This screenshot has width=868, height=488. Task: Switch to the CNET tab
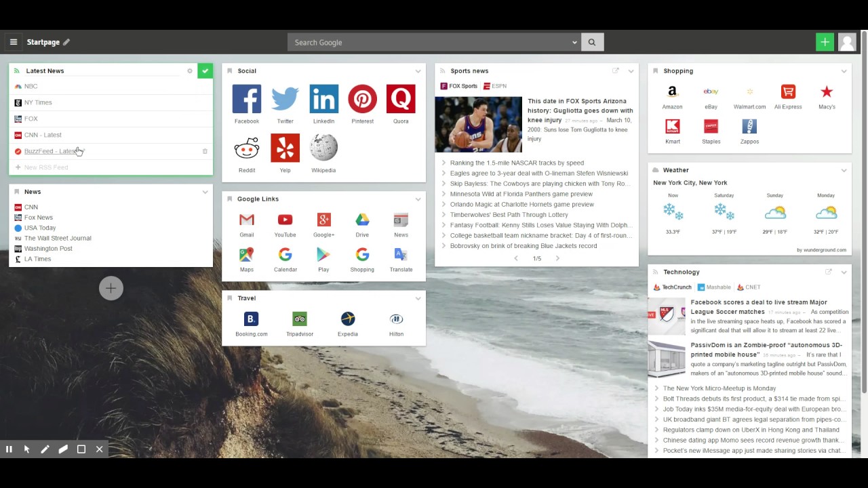tap(749, 287)
